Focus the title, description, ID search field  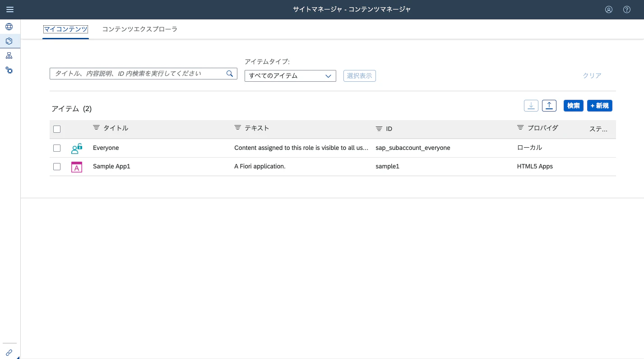[144, 74]
